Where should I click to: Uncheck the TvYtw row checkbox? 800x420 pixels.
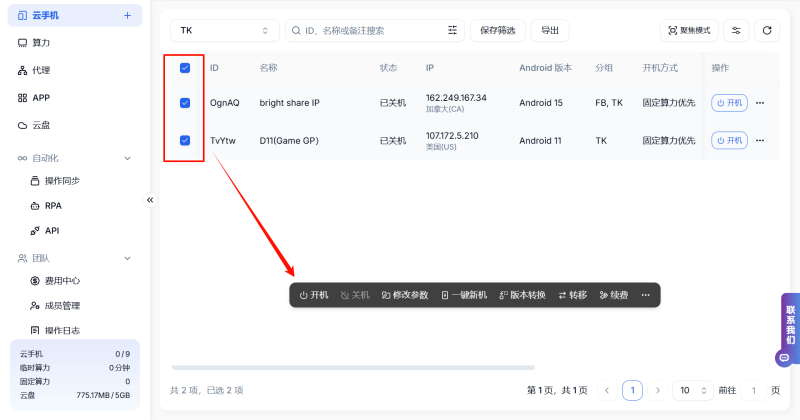point(185,140)
